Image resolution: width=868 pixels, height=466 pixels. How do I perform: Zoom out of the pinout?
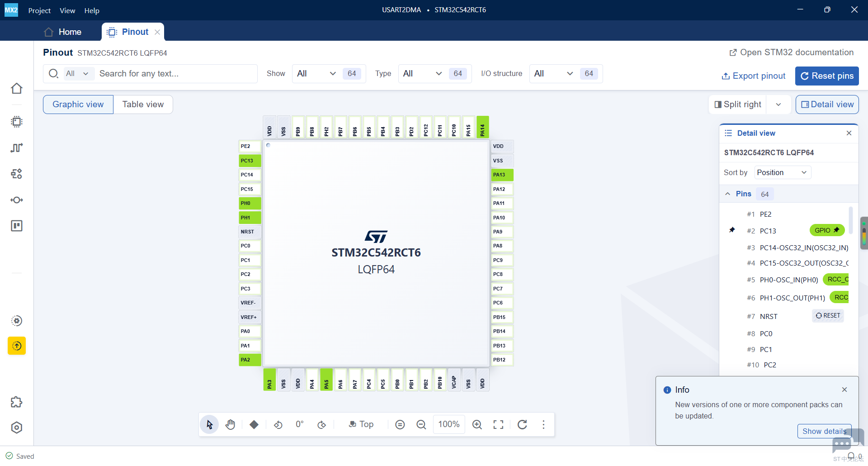(421, 424)
